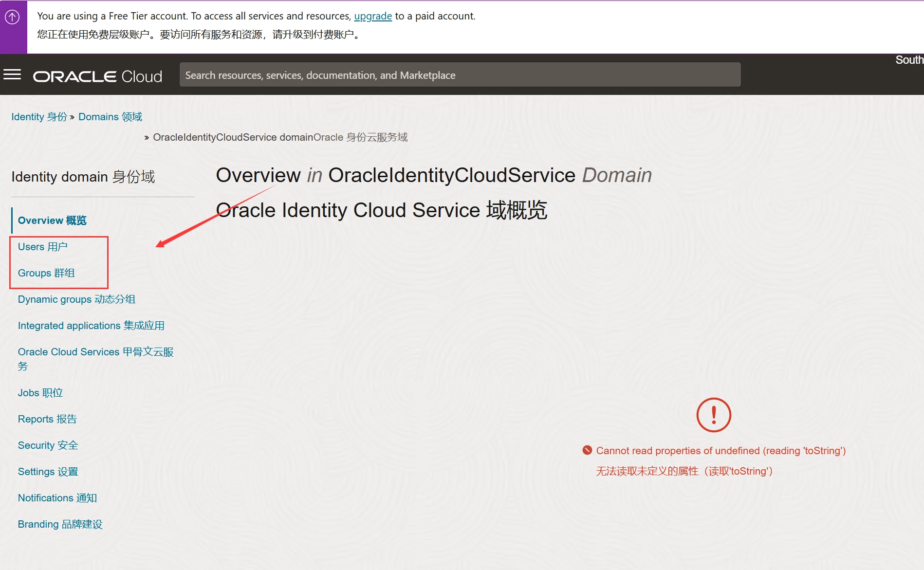Navigate to Domains breadcrumb link

(x=110, y=117)
